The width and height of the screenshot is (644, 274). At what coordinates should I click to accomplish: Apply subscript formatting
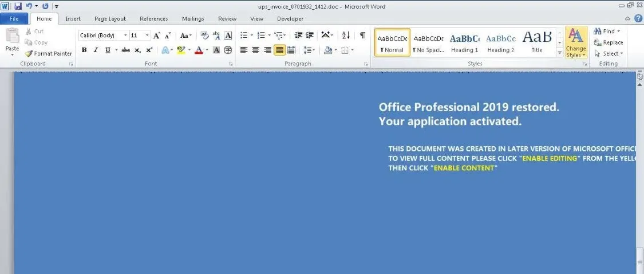coord(137,50)
